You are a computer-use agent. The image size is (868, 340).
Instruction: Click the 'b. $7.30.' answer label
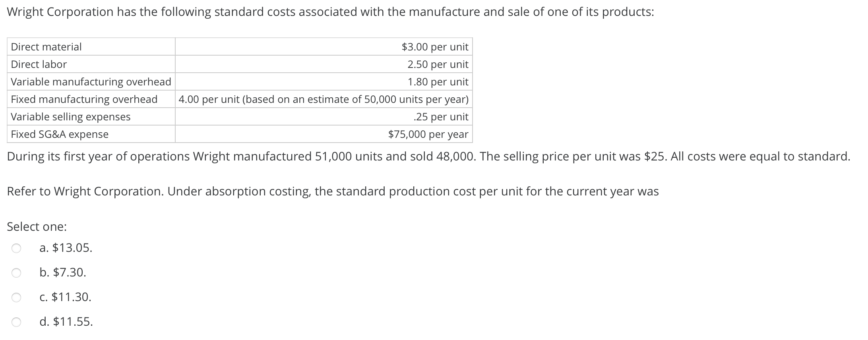pos(63,273)
